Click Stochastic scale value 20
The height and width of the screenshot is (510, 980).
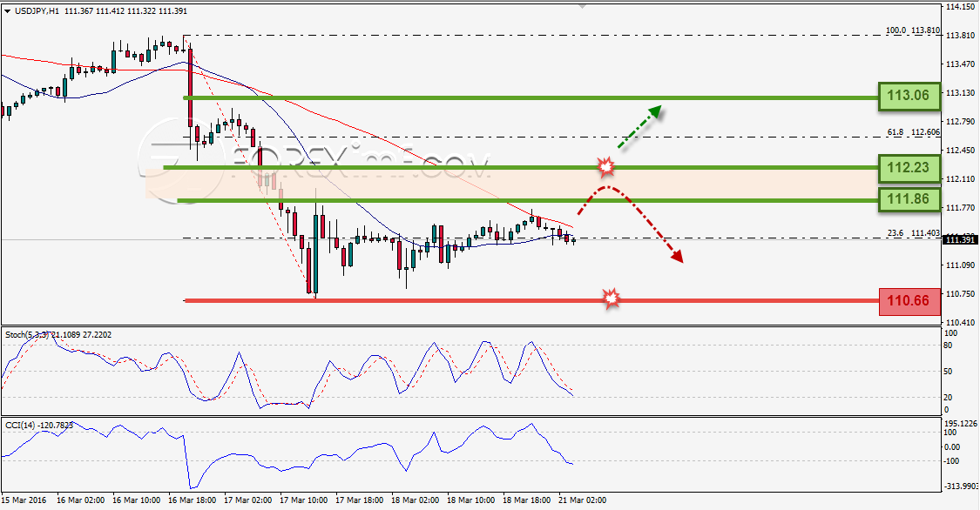(948, 398)
